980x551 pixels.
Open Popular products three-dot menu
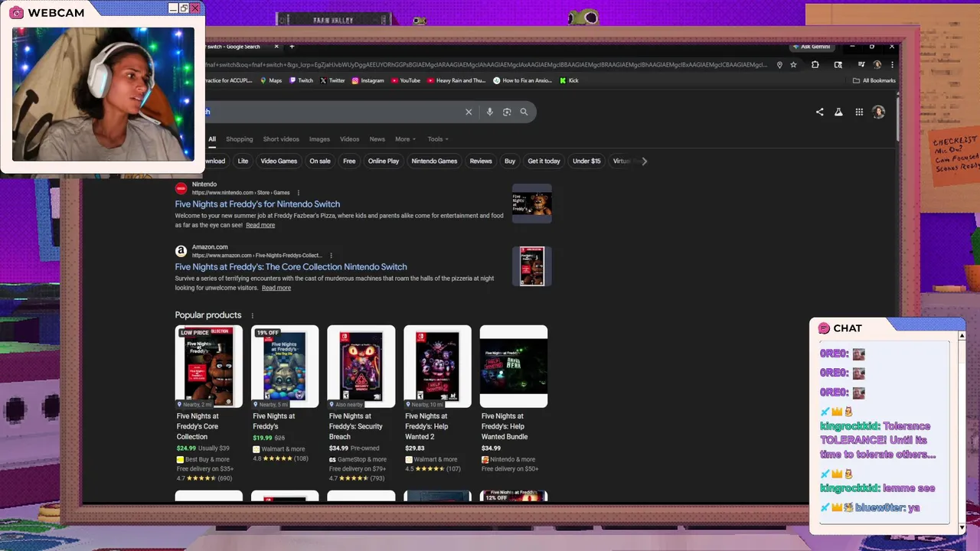pyautogui.click(x=252, y=315)
